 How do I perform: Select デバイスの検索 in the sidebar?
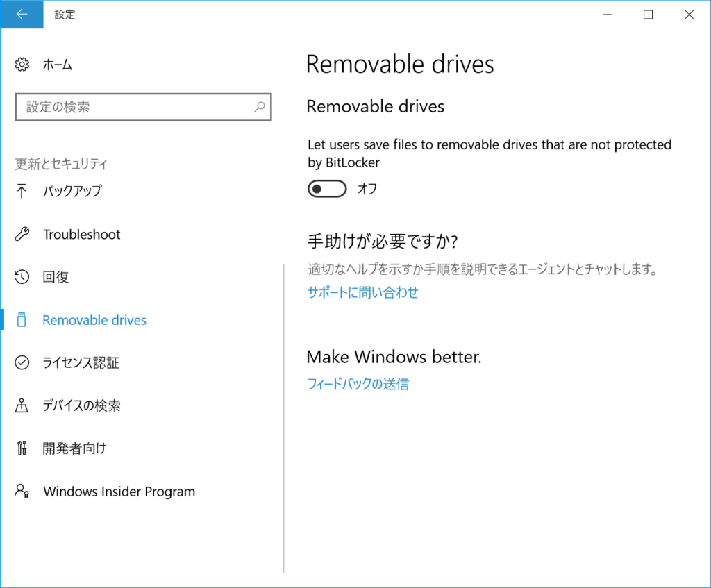coord(82,405)
